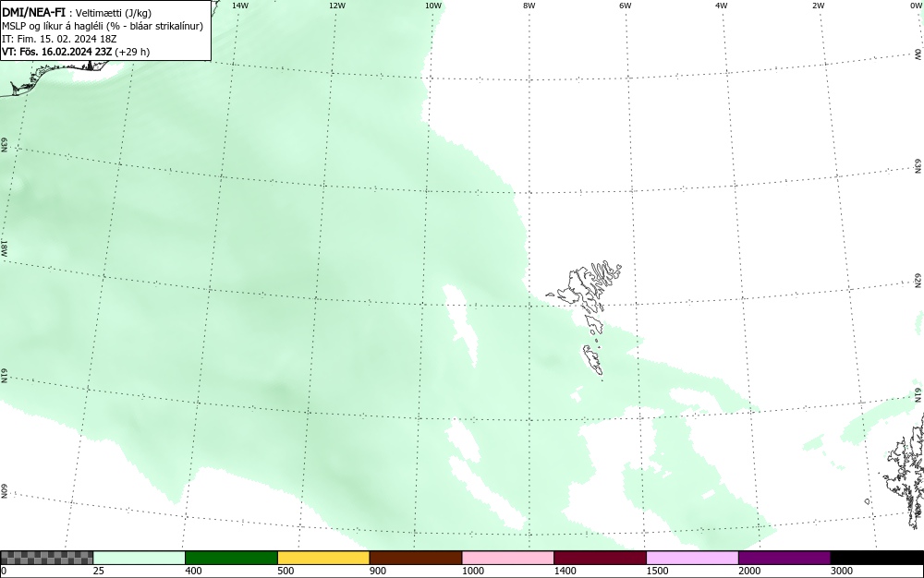The height and width of the screenshot is (578, 924).
Task: Click the 'VT: Fös. 16.02.2024 23Z' line
Action: pos(76,52)
